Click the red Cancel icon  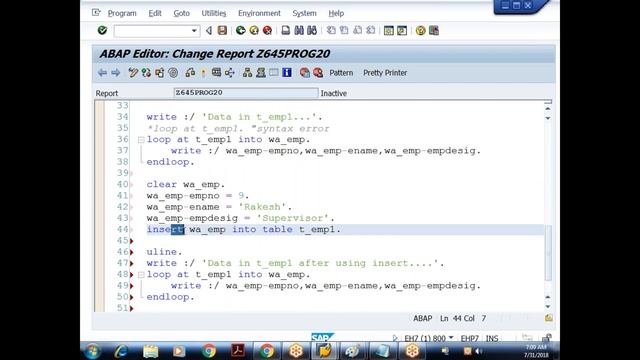(x=267, y=30)
